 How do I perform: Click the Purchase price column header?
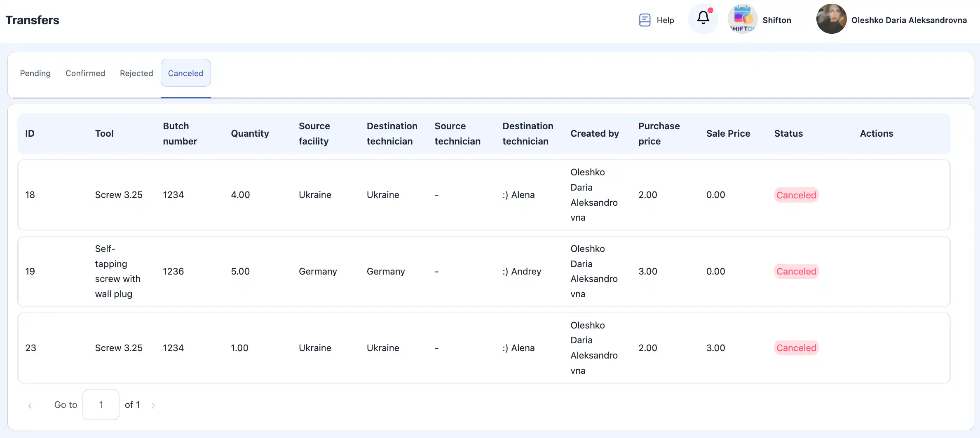click(x=659, y=133)
